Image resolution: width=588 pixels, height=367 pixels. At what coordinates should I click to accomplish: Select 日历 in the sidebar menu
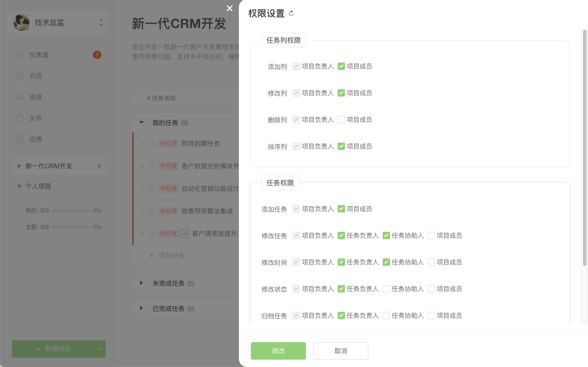(x=59, y=76)
